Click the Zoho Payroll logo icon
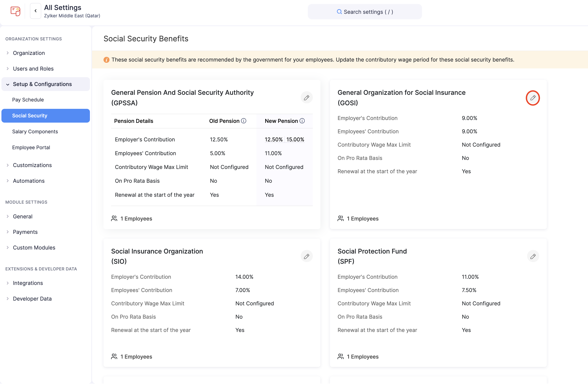Image resolution: width=588 pixels, height=384 pixels. click(15, 11)
